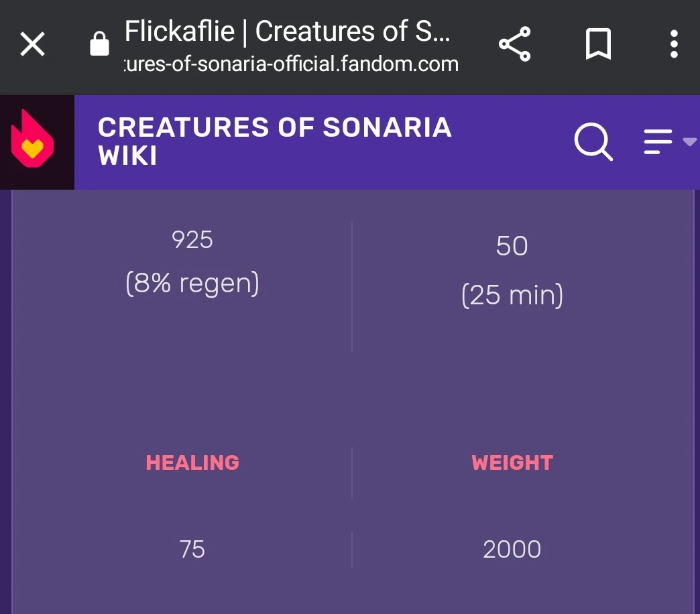Tap the healing value 75
Viewport: 700px width, 614px height.
[x=192, y=550]
